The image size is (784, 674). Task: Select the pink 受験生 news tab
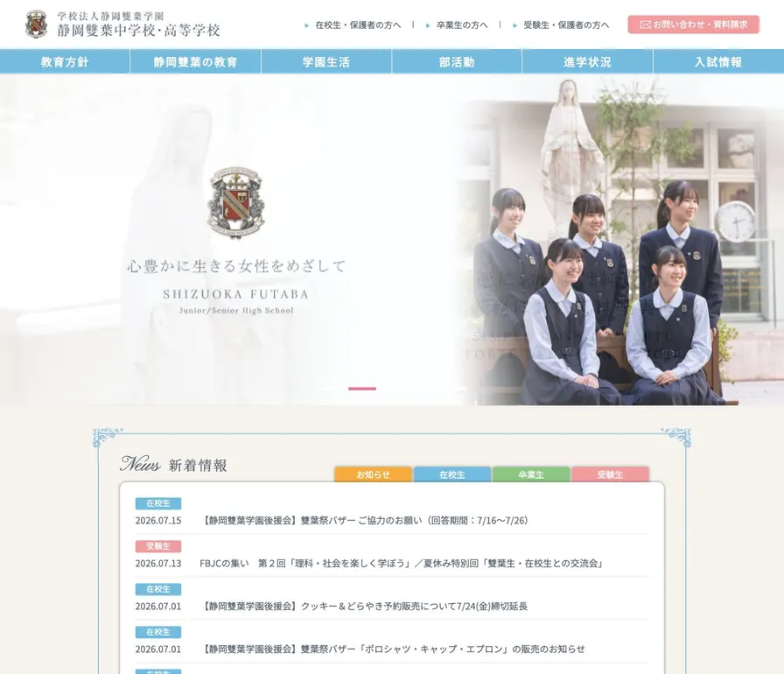(610, 474)
